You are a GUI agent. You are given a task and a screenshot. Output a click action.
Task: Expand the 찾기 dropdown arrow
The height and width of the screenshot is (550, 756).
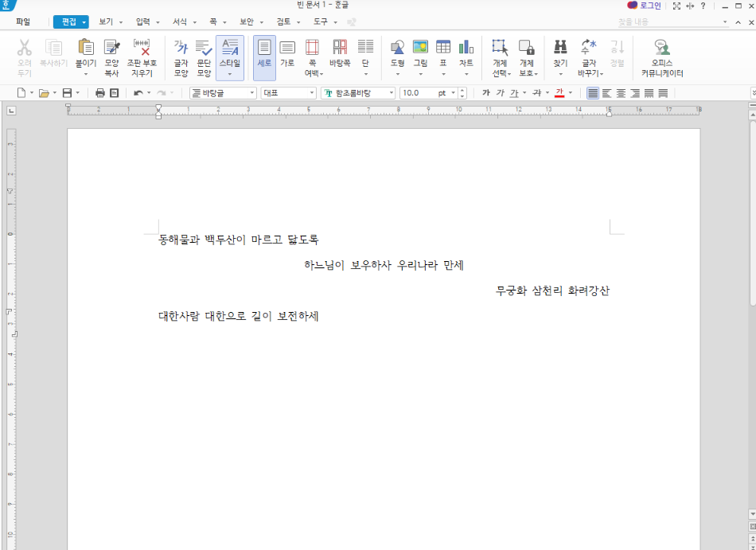pos(560,74)
